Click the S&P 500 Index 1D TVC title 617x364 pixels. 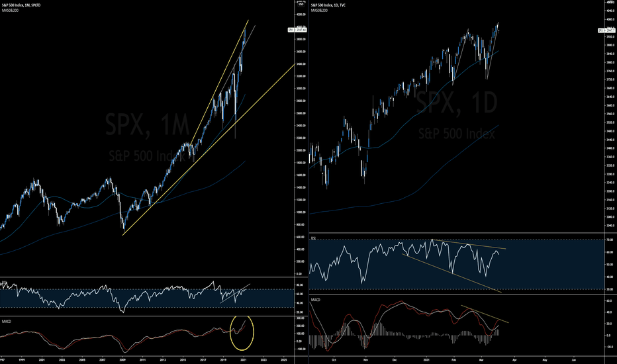(x=328, y=5)
